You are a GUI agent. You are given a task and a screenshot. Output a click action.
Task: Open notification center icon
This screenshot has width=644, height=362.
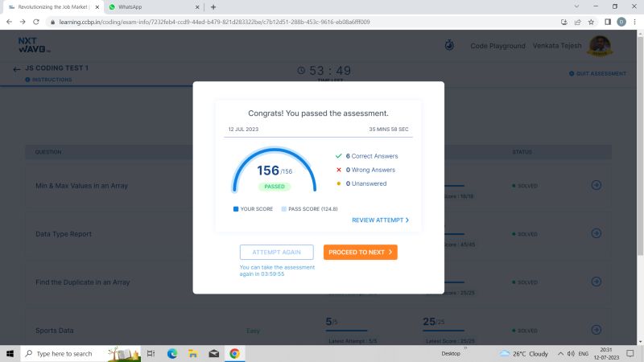630,353
